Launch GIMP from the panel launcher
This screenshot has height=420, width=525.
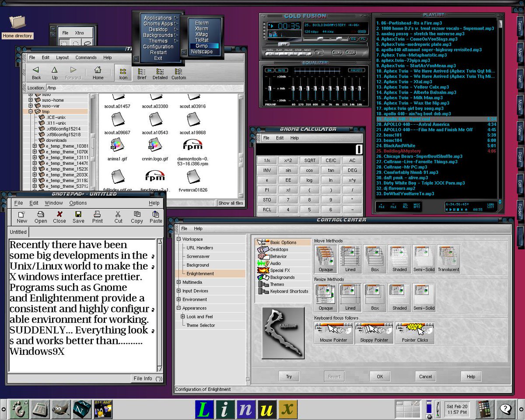coord(61,409)
